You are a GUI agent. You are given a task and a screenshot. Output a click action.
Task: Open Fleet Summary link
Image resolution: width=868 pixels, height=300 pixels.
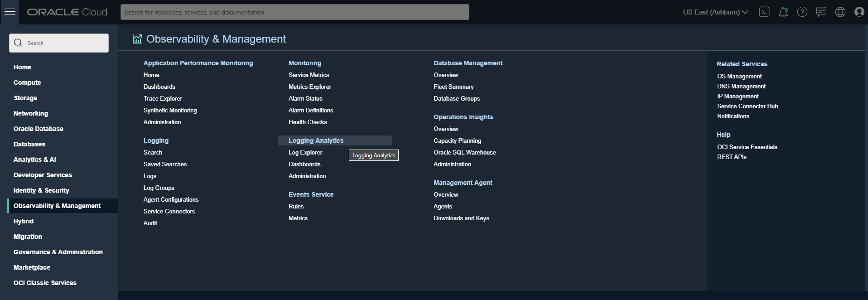point(453,87)
